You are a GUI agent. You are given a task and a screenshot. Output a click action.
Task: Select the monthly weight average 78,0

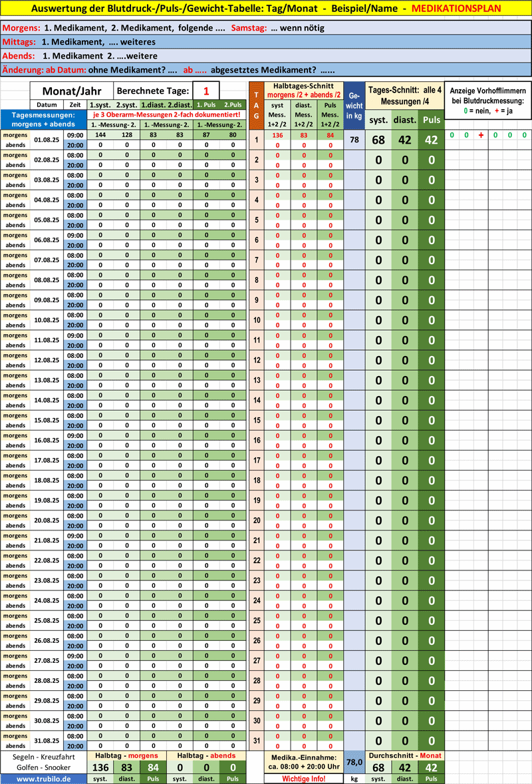(354, 763)
